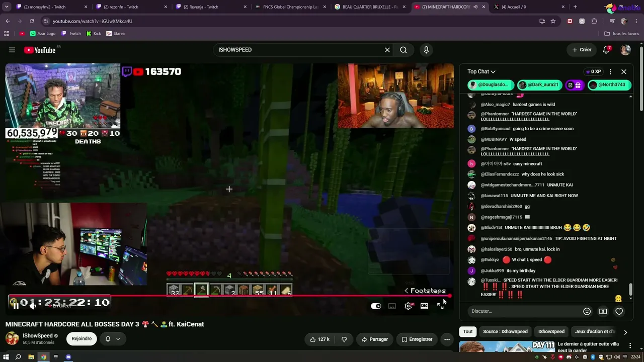
Task: Select the @Douglasdo... pinned chat chip
Action: tap(491, 85)
